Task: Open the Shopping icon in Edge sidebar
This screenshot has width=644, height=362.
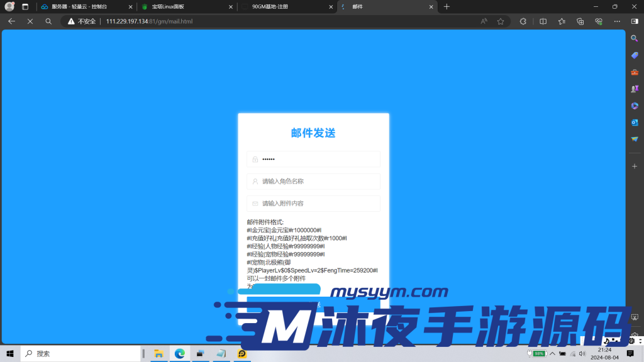Action: coord(635,55)
